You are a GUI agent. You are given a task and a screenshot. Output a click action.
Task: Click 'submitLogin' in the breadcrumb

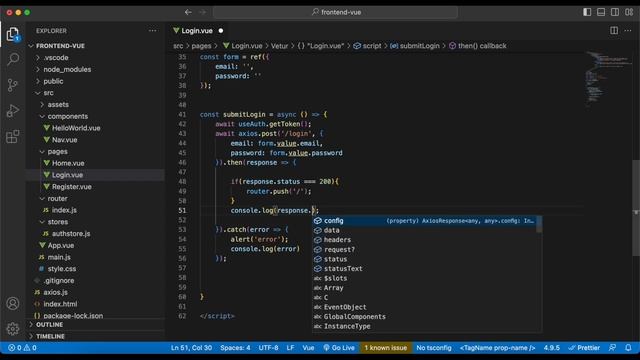(x=419, y=46)
